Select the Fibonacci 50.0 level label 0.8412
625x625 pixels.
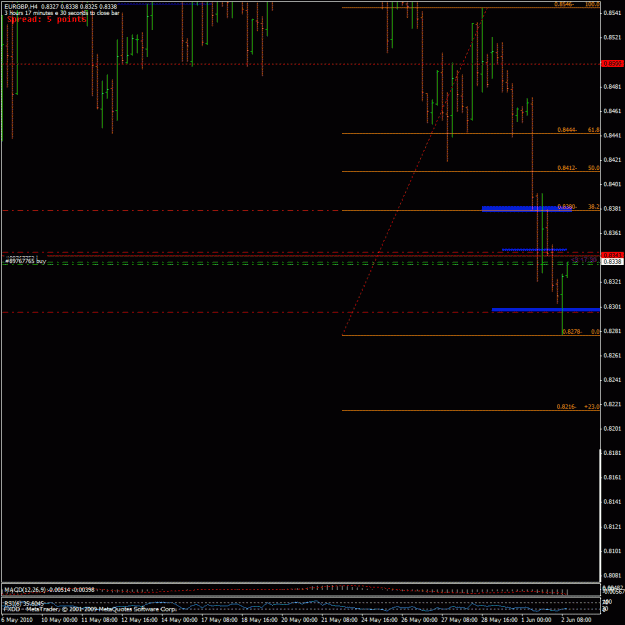coord(578,168)
